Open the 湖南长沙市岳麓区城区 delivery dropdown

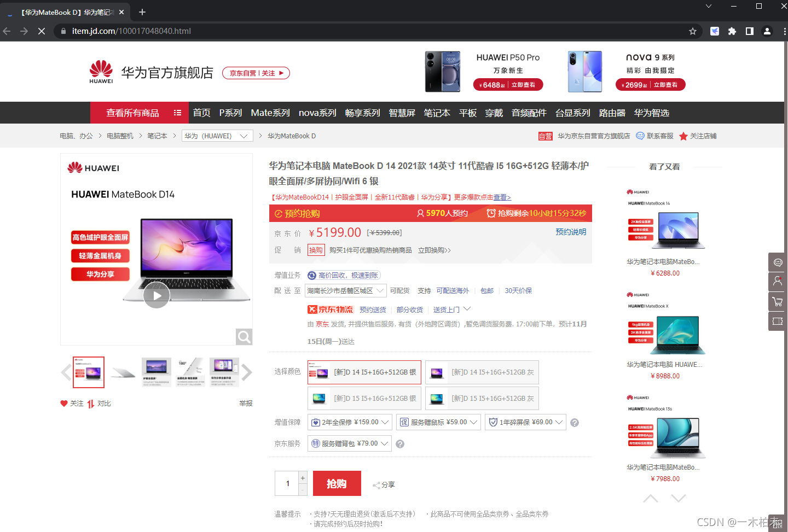click(346, 291)
